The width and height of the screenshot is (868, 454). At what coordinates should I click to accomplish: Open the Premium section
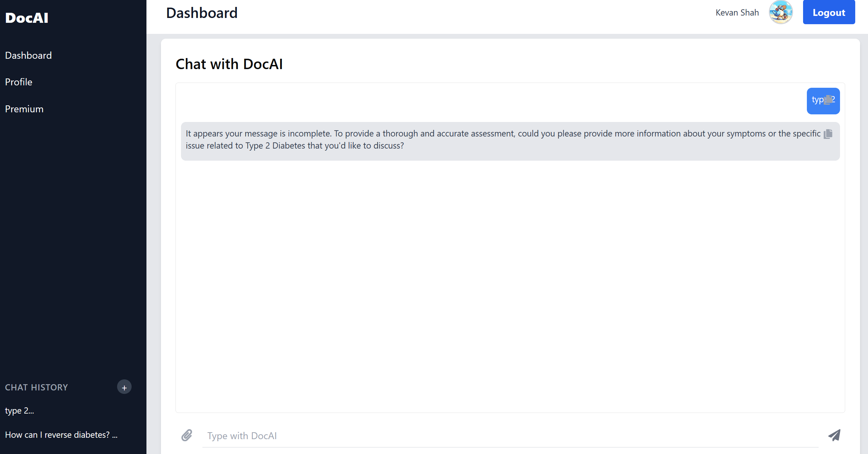[24, 109]
